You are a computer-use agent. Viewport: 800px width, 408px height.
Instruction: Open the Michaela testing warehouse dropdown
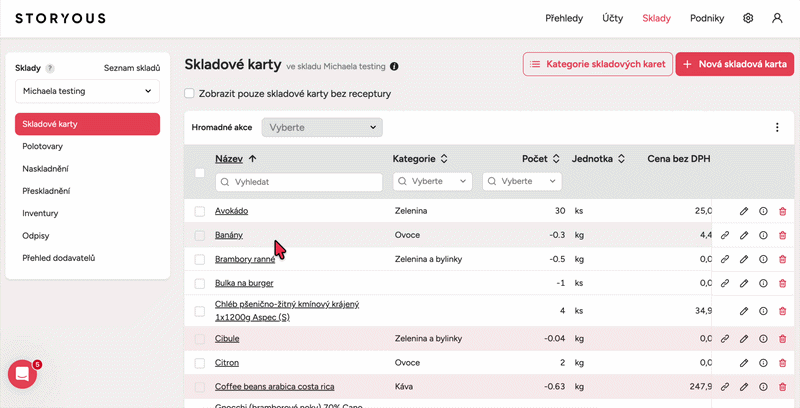tap(87, 91)
